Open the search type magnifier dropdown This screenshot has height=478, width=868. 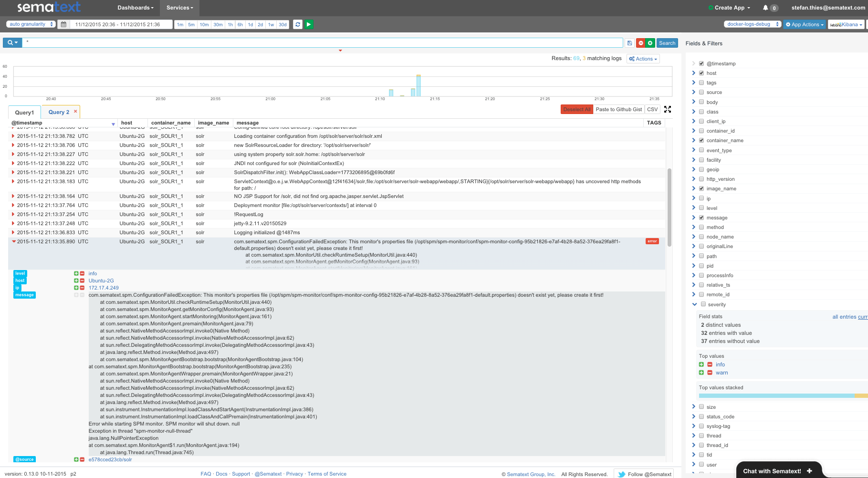click(x=12, y=43)
